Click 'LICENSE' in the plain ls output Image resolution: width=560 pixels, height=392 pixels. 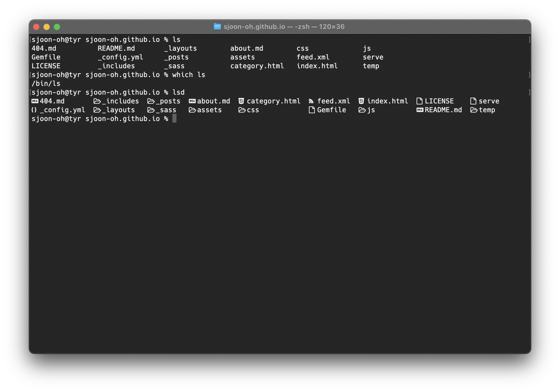click(46, 66)
